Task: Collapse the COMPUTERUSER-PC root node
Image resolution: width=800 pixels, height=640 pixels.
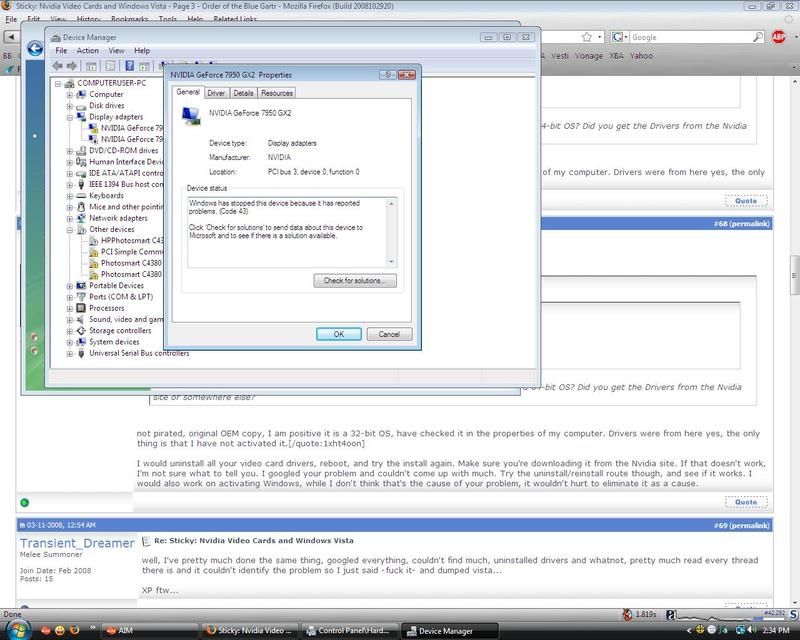Action: [58, 84]
